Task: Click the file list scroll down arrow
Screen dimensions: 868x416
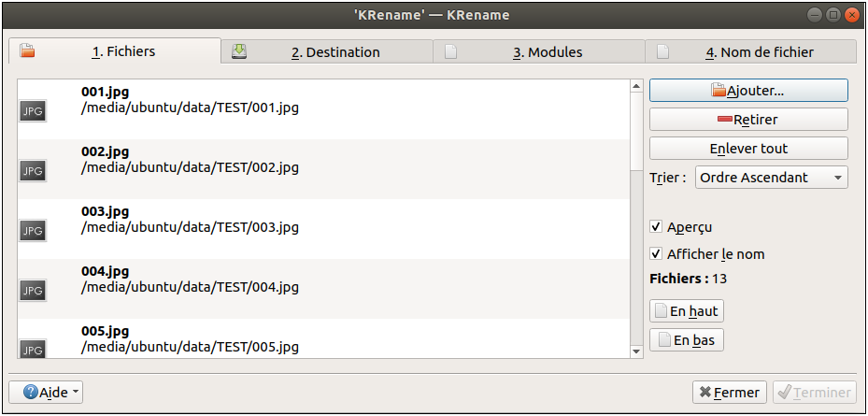Action: (x=636, y=351)
